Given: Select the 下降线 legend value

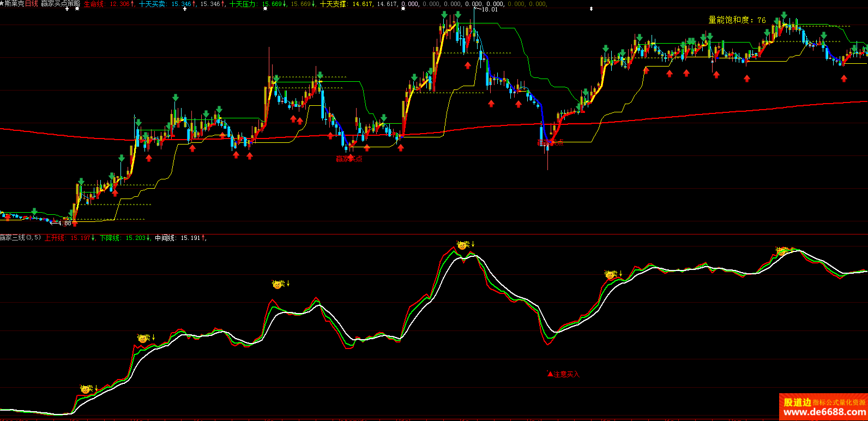Looking at the screenshot, I should tap(136, 238).
